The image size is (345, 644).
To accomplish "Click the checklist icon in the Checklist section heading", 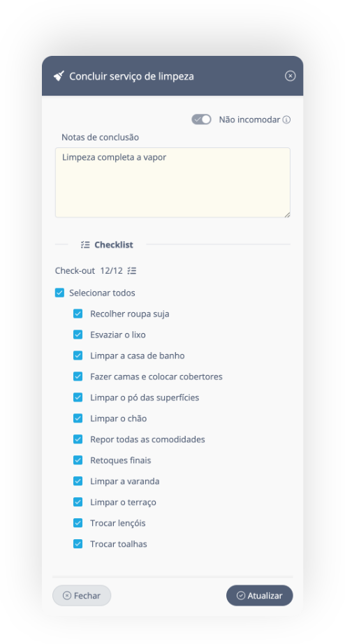I will click(85, 244).
